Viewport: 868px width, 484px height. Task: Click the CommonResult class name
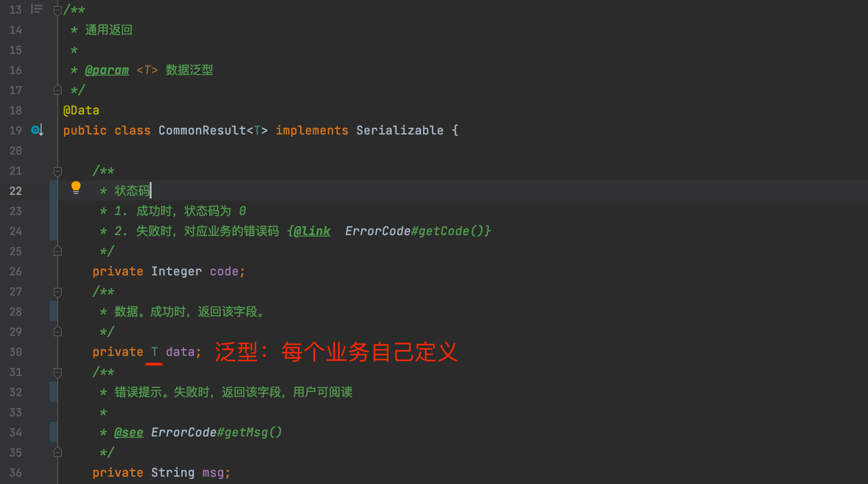(x=202, y=130)
